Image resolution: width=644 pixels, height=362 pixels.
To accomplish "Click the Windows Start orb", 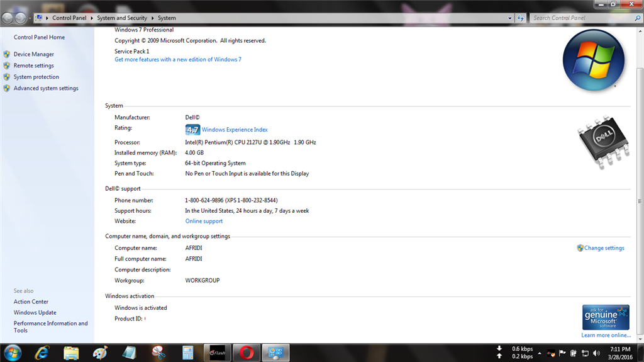I will [x=13, y=351].
